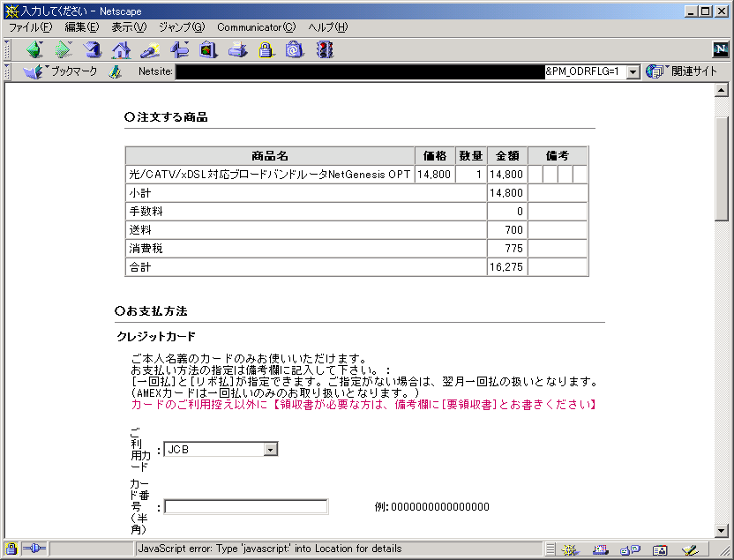Toggle online/offline connection icon
The height and width of the screenshot is (560, 734).
tap(34, 549)
